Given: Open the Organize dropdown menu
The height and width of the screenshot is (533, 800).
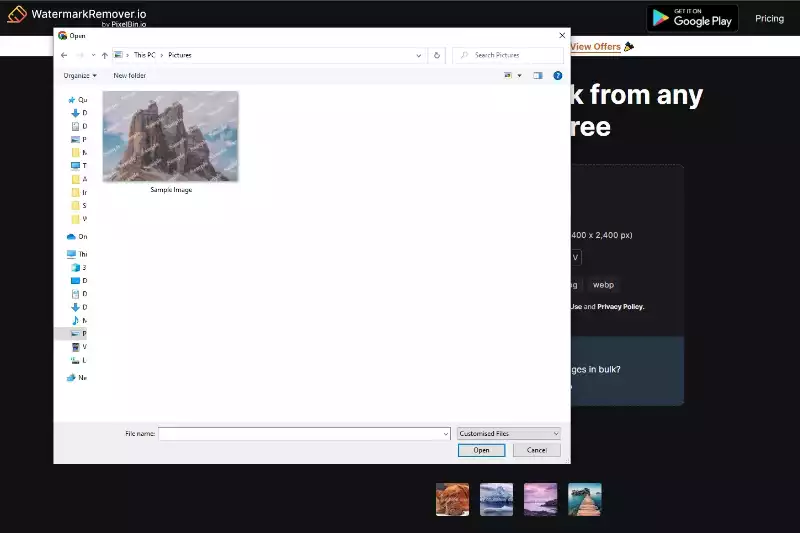Looking at the screenshot, I should (x=80, y=75).
